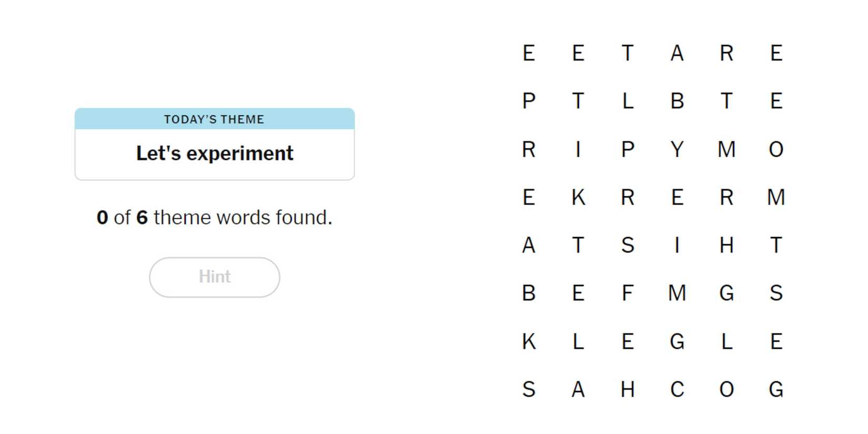Image resolution: width=868 pixels, height=434 pixels.
Task: Choose the bottom-right corner letter G
Action: [x=776, y=390]
